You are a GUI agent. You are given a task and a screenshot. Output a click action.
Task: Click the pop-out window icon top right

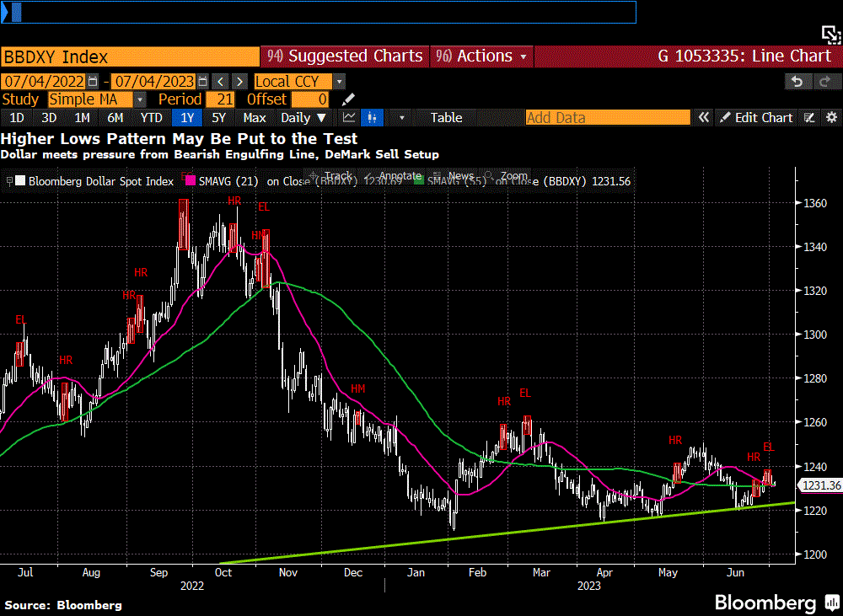click(830, 35)
